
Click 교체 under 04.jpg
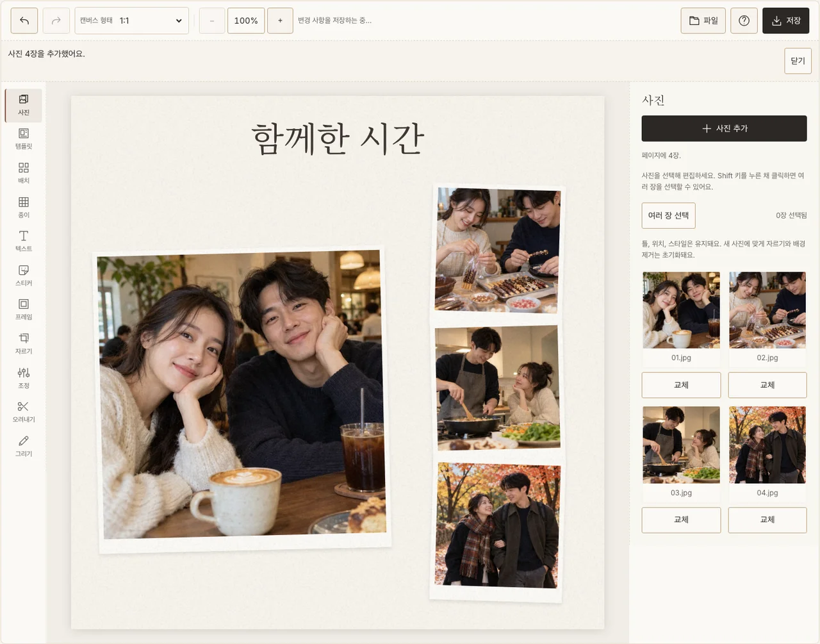click(767, 520)
